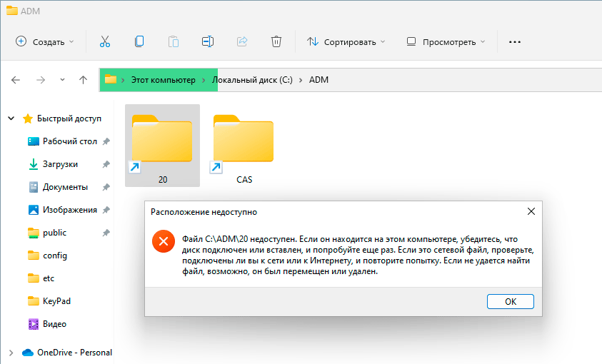Click the red error icon in dialog

coord(163,242)
